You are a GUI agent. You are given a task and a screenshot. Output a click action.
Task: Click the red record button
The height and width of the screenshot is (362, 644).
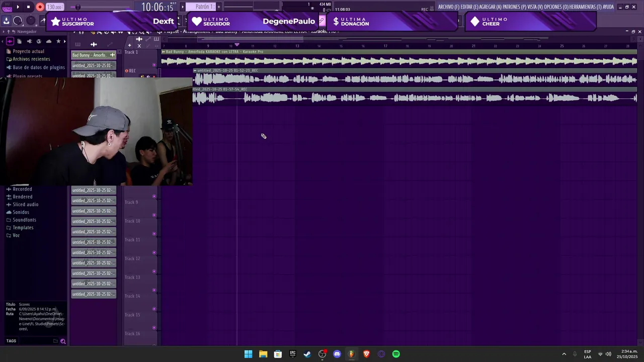click(x=40, y=7)
